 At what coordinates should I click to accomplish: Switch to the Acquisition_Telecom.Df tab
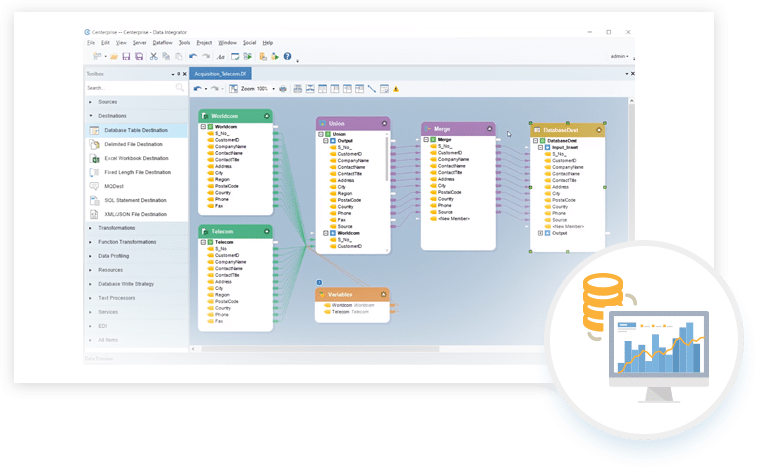pos(221,74)
